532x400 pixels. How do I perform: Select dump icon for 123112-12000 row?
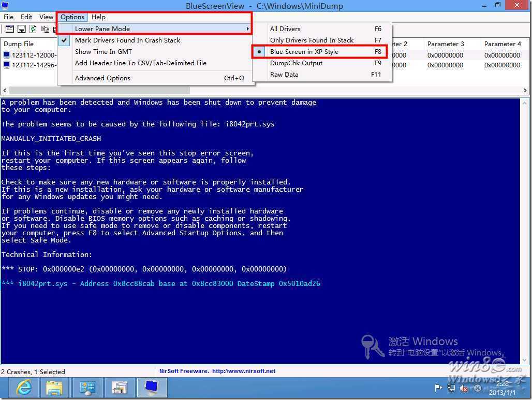7,55
